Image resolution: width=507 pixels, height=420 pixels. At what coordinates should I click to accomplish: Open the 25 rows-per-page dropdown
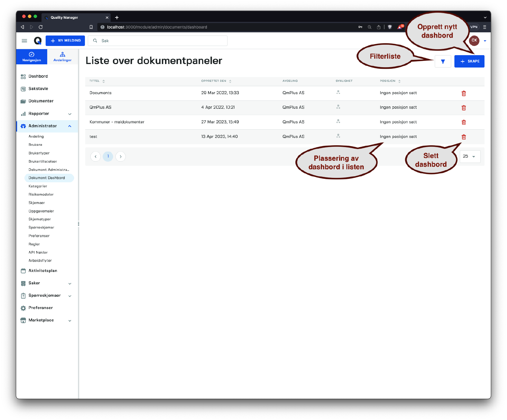pos(470,156)
